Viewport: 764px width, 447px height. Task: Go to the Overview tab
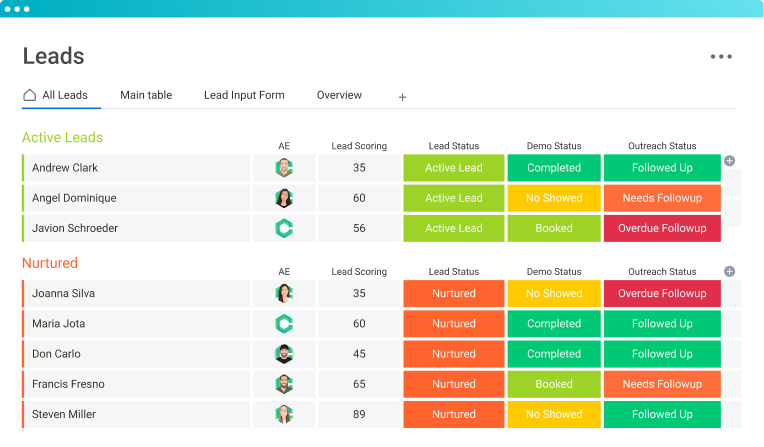(x=339, y=95)
